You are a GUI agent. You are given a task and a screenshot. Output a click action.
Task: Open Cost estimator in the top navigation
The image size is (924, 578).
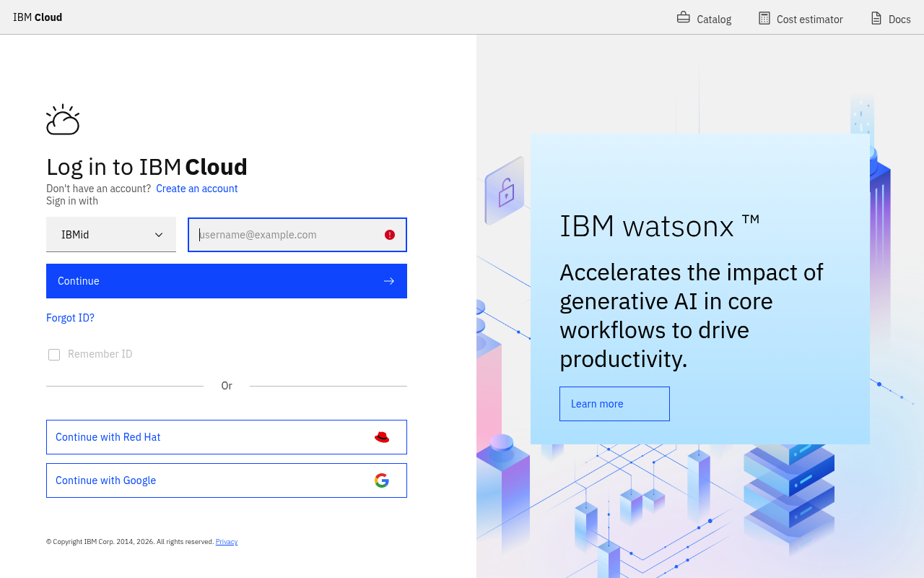801,18
